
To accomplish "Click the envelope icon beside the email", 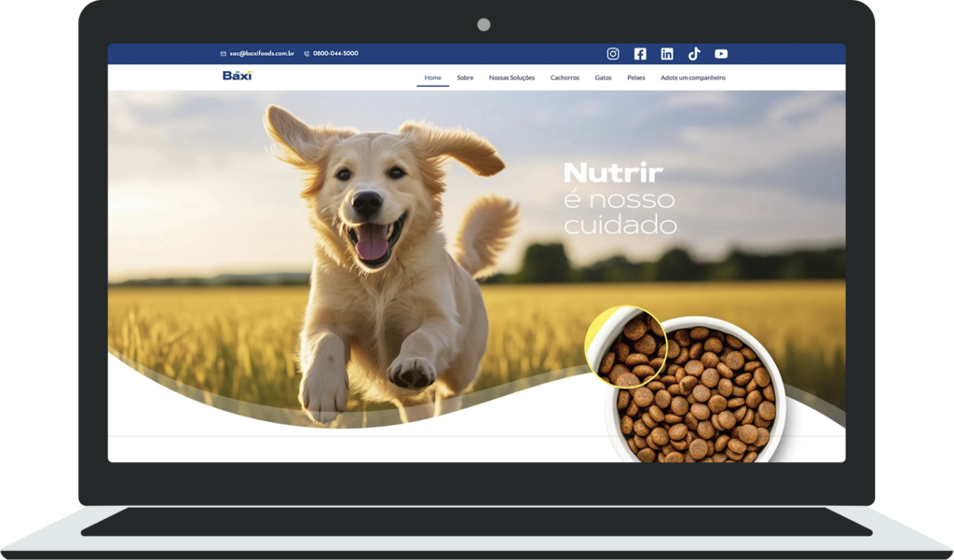I will click(224, 54).
